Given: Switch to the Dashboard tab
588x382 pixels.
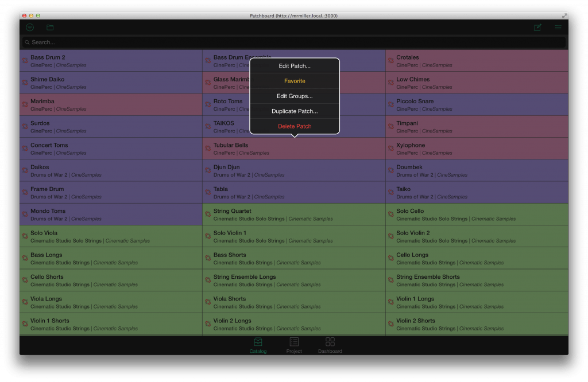Looking at the screenshot, I should click(x=330, y=345).
